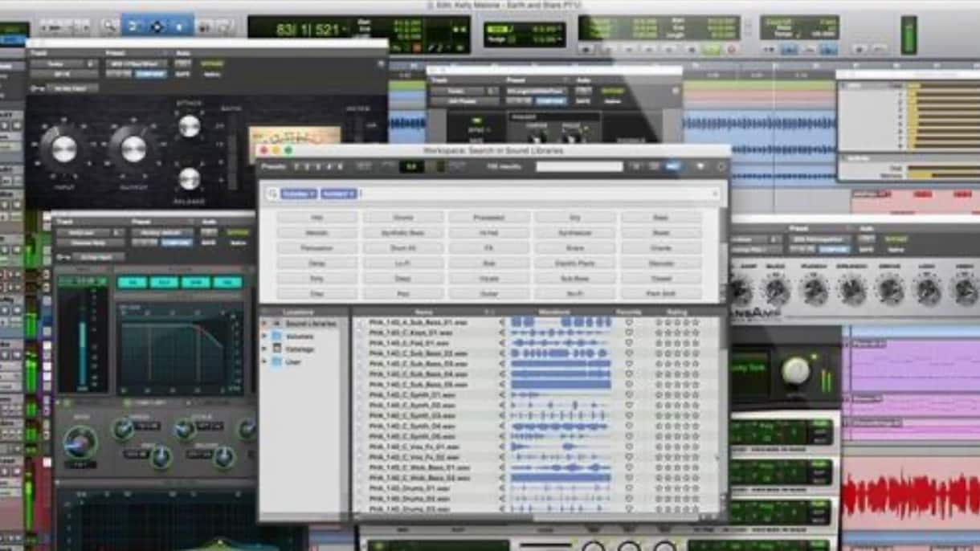Click the Output knob on compressor plug-in

133,148
